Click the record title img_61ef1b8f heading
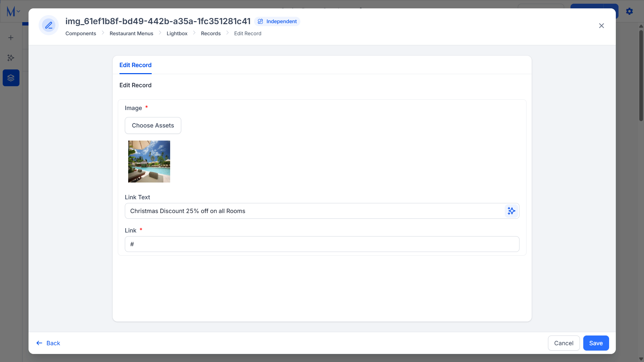The width and height of the screenshot is (644, 362). click(158, 21)
